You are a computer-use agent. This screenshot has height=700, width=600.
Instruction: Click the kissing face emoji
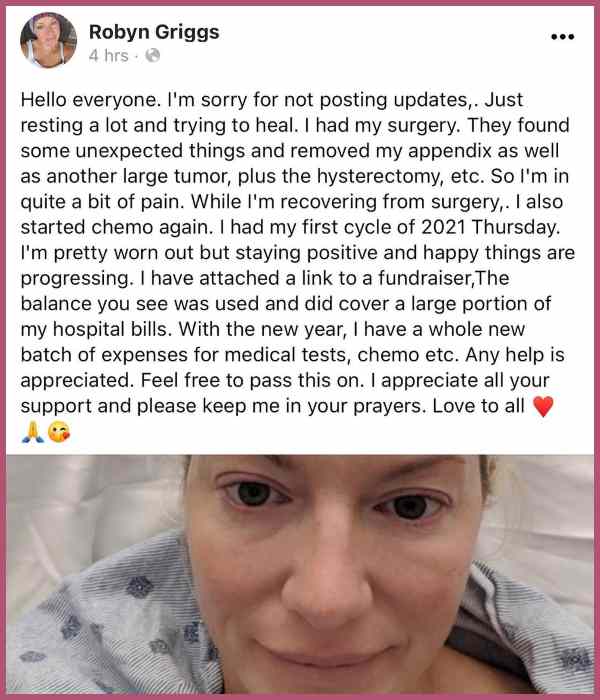(x=59, y=432)
